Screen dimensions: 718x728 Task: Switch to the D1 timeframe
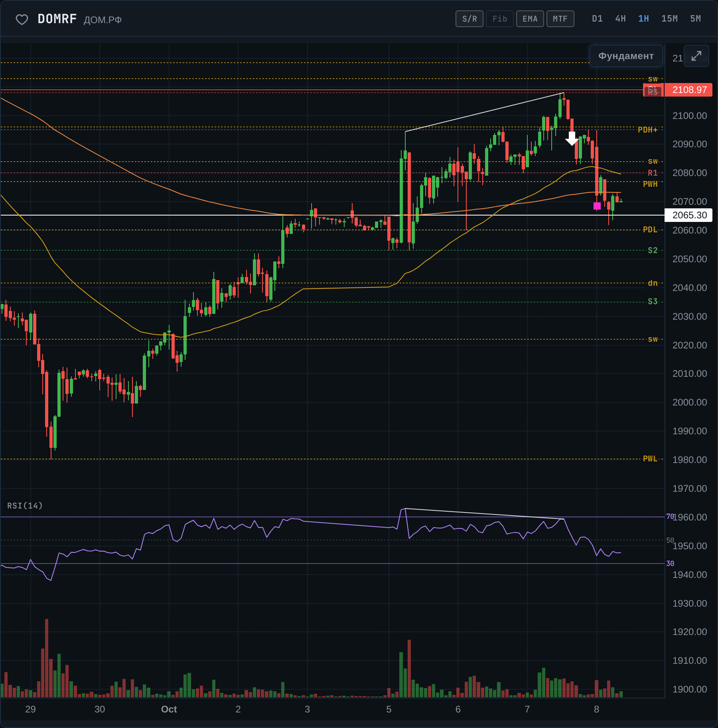[597, 19]
